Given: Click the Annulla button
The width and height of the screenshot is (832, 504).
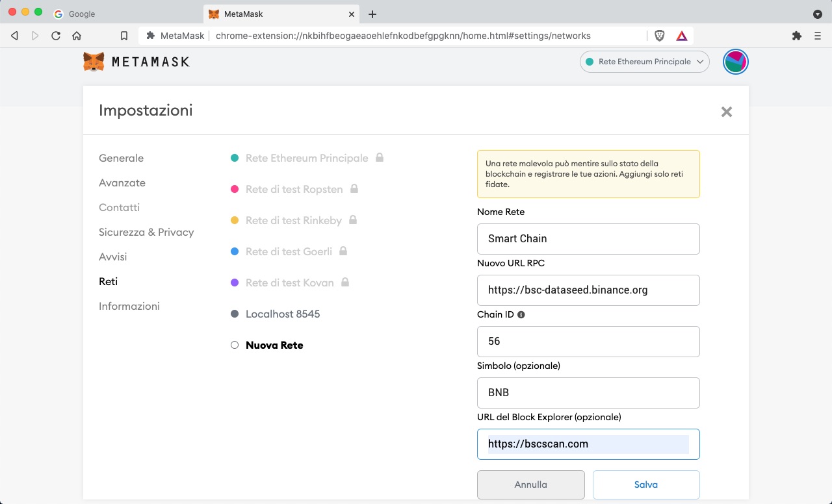Looking at the screenshot, I should (531, 485).
